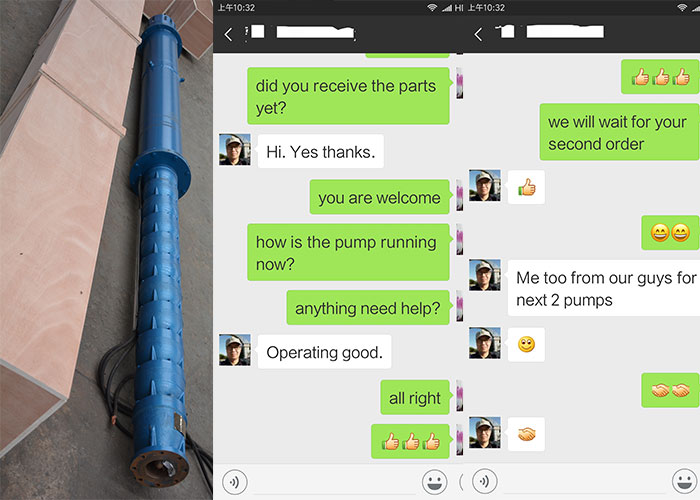Tap the 10:32 time in the right status bar

click(487, 8)
